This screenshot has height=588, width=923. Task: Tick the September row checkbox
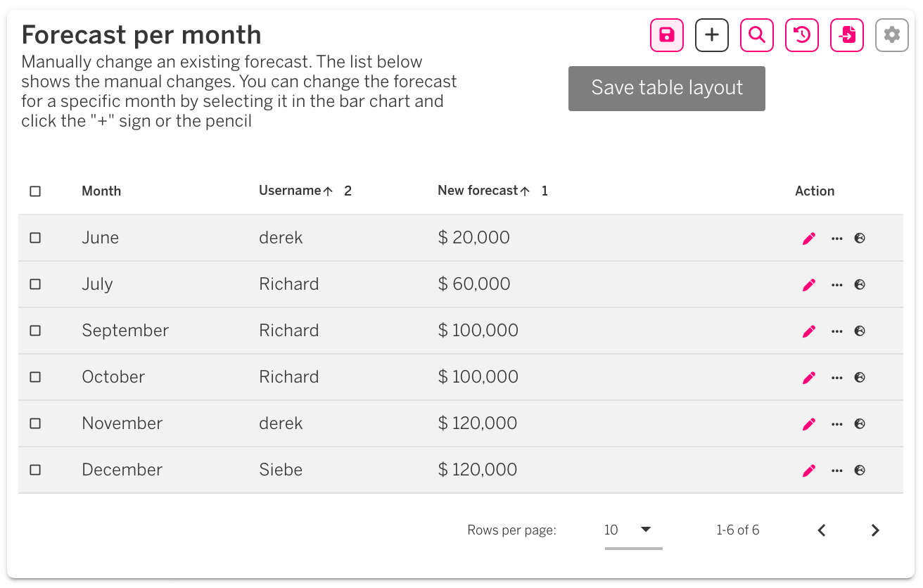pos(35,331)
